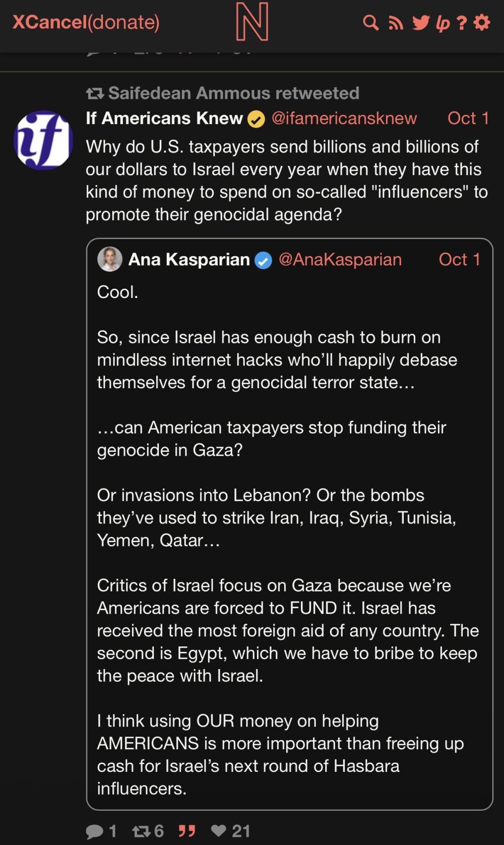
Task: Click the quote marks icon below tweet
Action: coord(187,831)
